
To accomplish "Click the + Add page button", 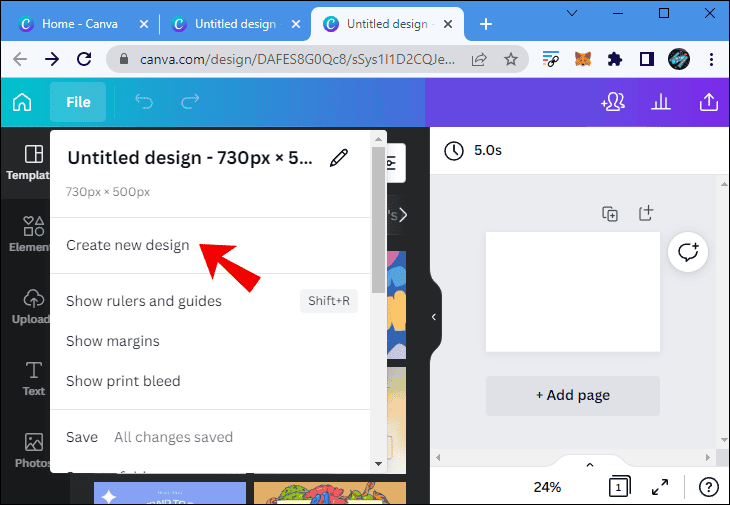I will click(572, 395).
